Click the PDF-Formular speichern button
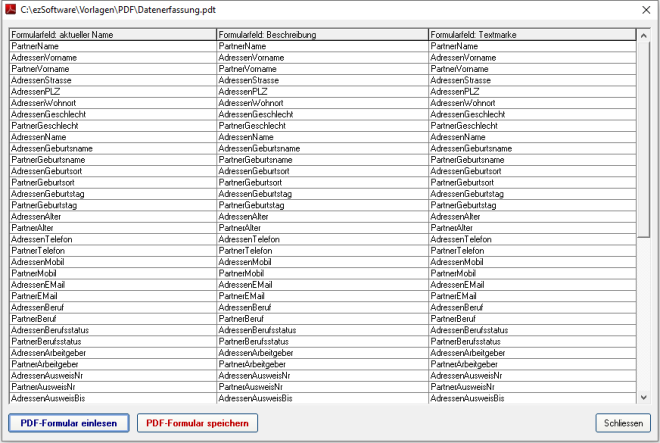Screen dimensions: 660x443 [x=197, y=423]
